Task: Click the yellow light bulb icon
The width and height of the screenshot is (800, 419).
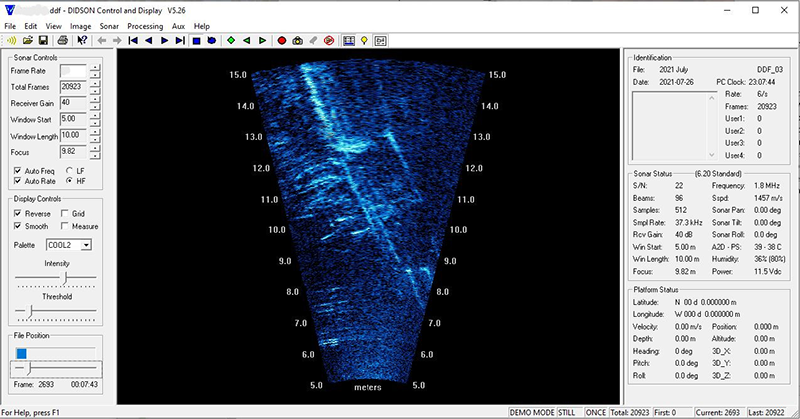Action: pyautogui.click(x=365, y=40)
